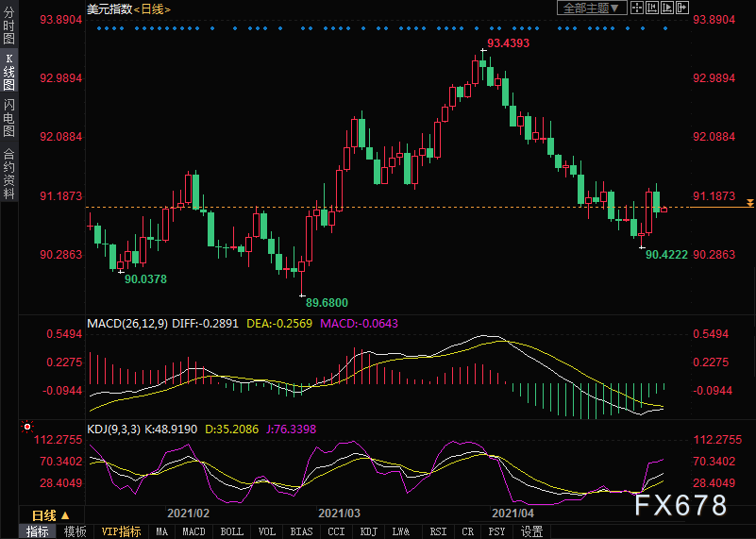This screenshot has width=756, height=539.
Task: Click the 93.8904 left axis price label
Action: point(60,20)
